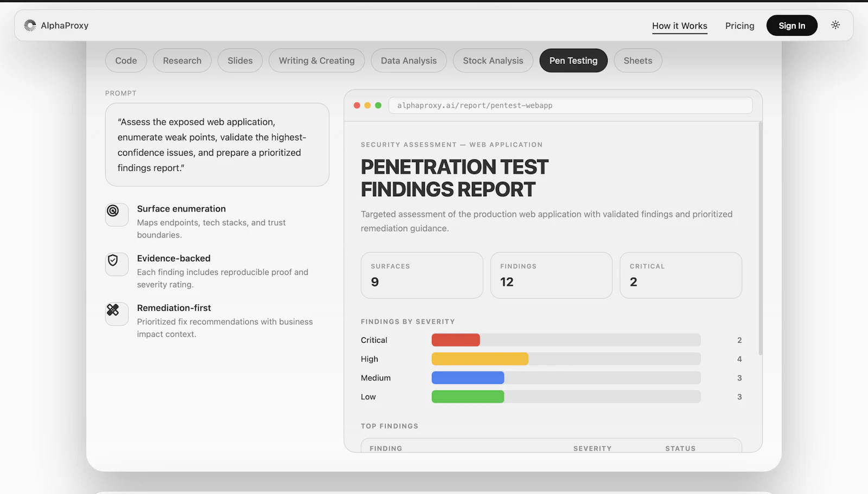The image size is (868, 494).
Task: Click the 'Low' severity row label
Action: point(368,397)
